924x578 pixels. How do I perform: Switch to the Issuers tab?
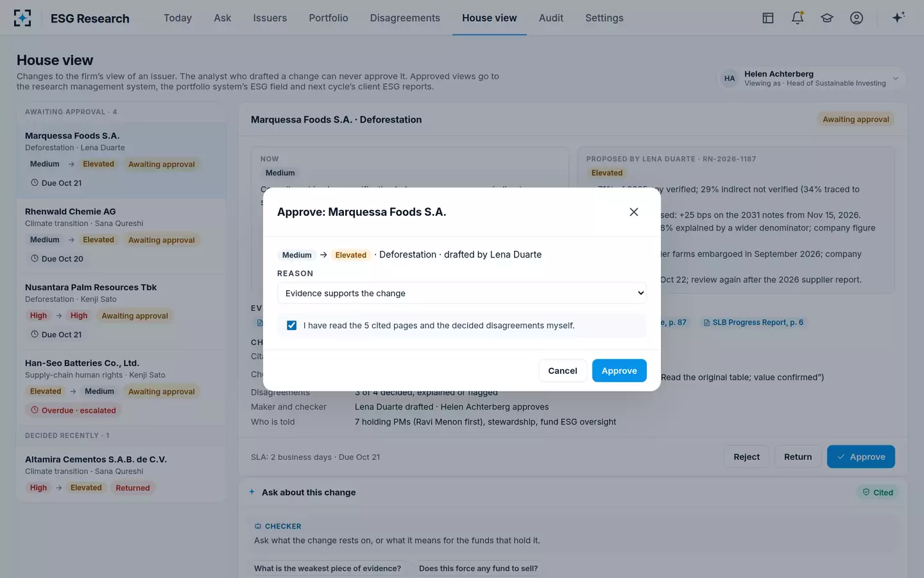tap(270, 18)
